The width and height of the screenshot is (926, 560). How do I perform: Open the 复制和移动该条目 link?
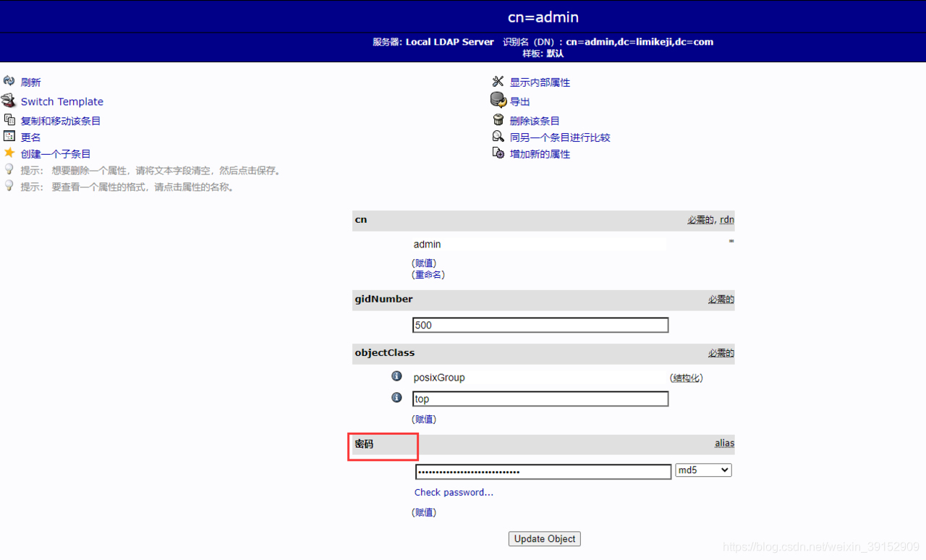tap(61, 121)
